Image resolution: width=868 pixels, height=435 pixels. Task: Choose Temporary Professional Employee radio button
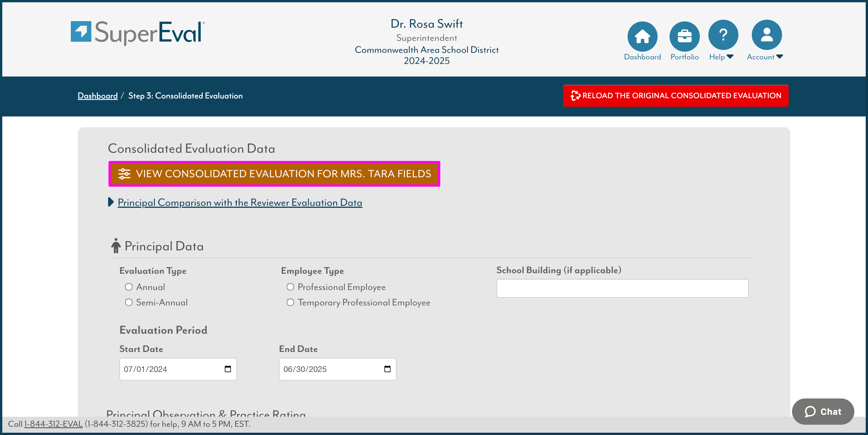(x=290, y=302)
